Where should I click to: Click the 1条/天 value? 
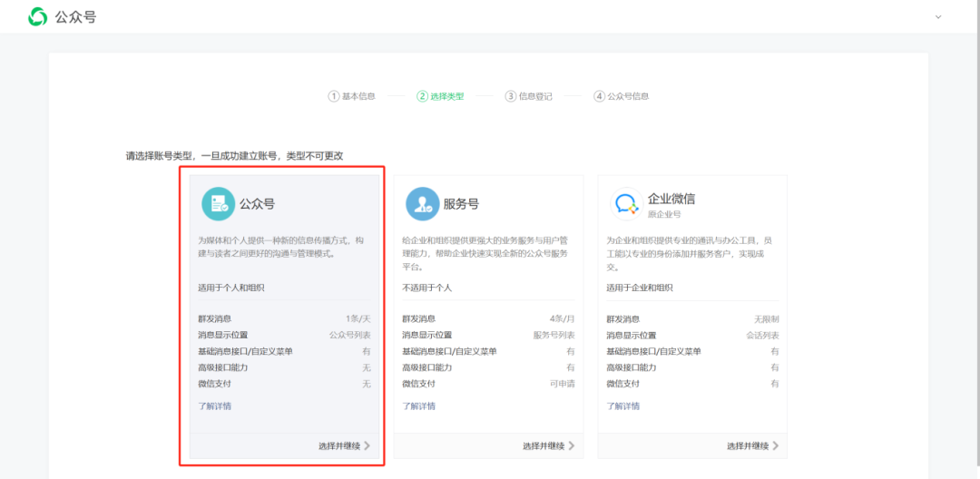pos(358,319)
